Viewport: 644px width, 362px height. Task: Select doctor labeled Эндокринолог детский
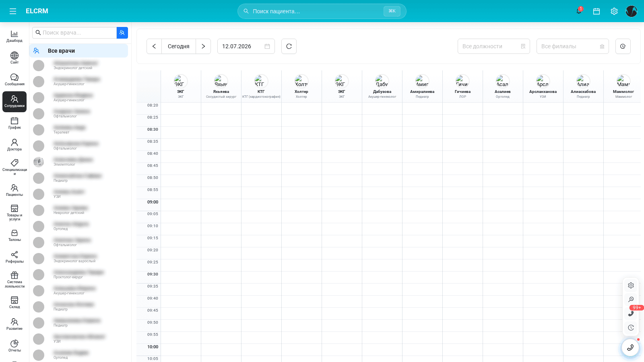[x=78, y=65]
